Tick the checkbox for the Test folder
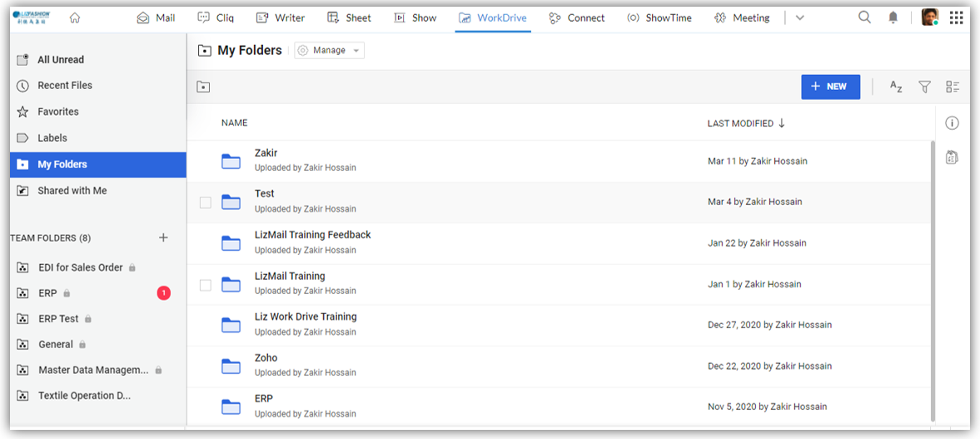The image size is (980, 439). [205, 202]
